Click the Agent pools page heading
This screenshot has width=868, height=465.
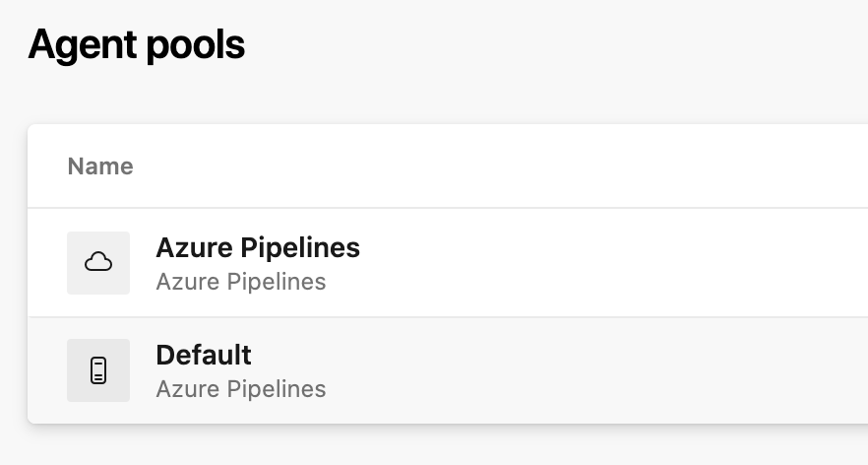point(137,45)
